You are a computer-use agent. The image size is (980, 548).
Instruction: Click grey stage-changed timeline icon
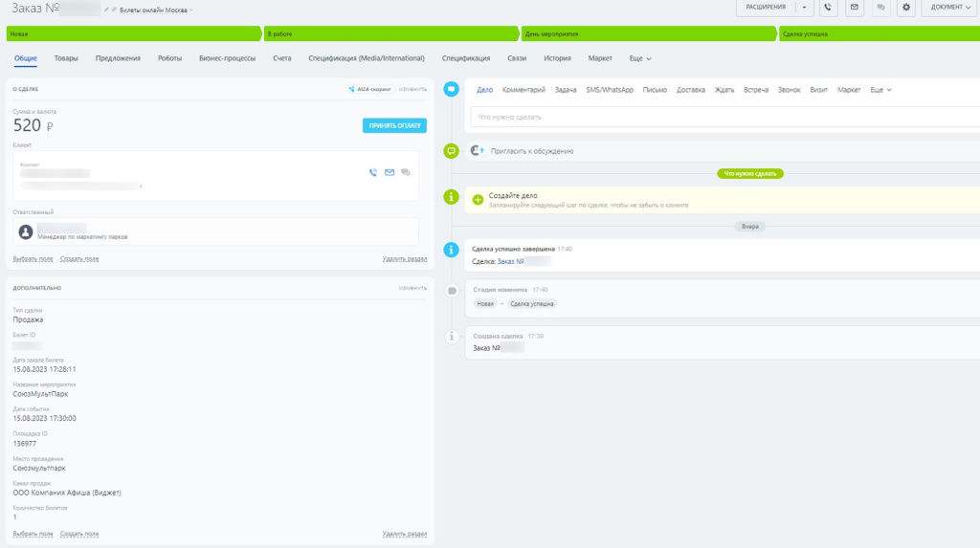(452, 291)
